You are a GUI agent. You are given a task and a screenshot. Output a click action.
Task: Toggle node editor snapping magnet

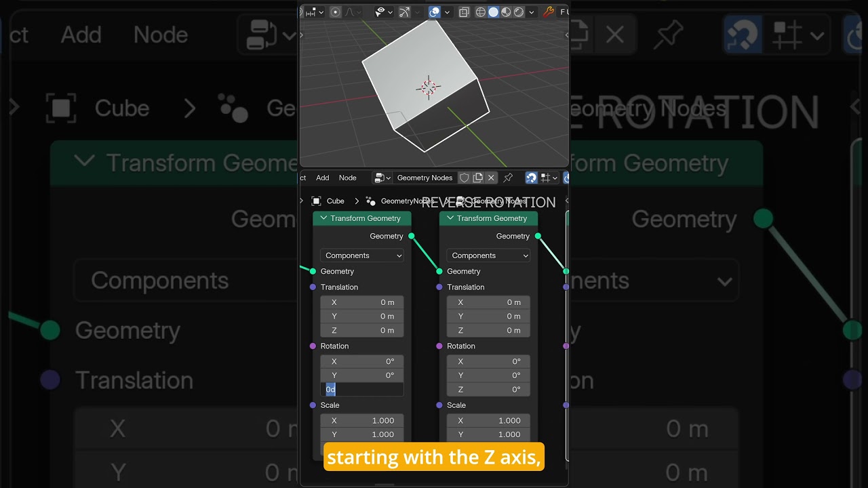click(x=532, y=178)
